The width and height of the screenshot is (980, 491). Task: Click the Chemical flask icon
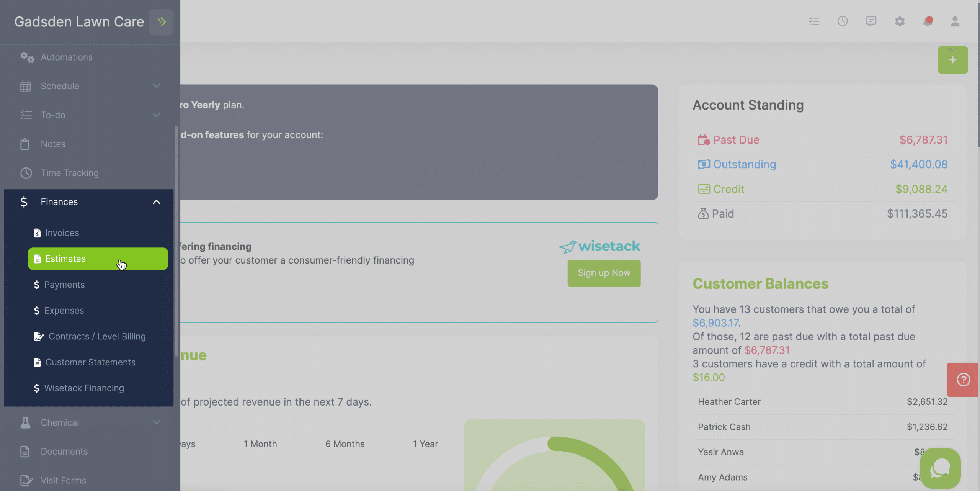pyautogui.click(x=25, y=422)
